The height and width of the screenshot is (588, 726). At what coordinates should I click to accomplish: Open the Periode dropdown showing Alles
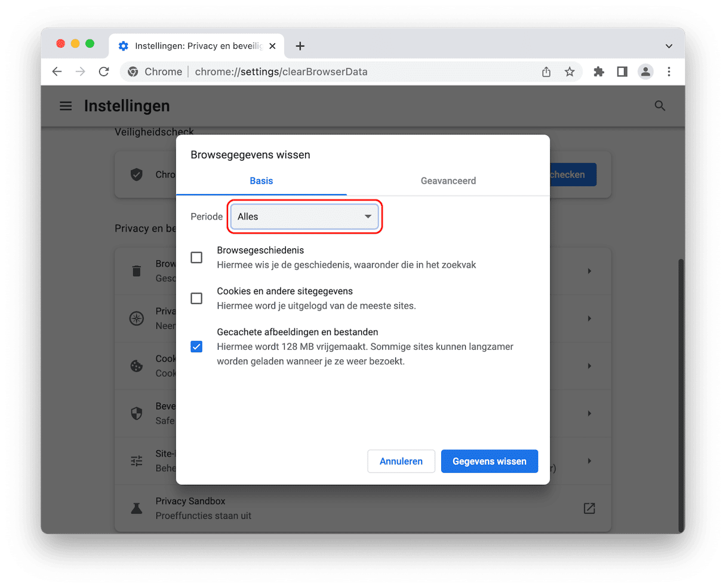point(304,217)
